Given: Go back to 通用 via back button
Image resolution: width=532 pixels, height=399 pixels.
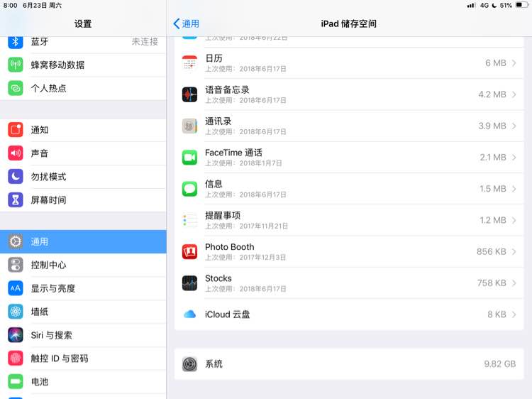Looking at the screenshot, I should [x=187, y=23].
